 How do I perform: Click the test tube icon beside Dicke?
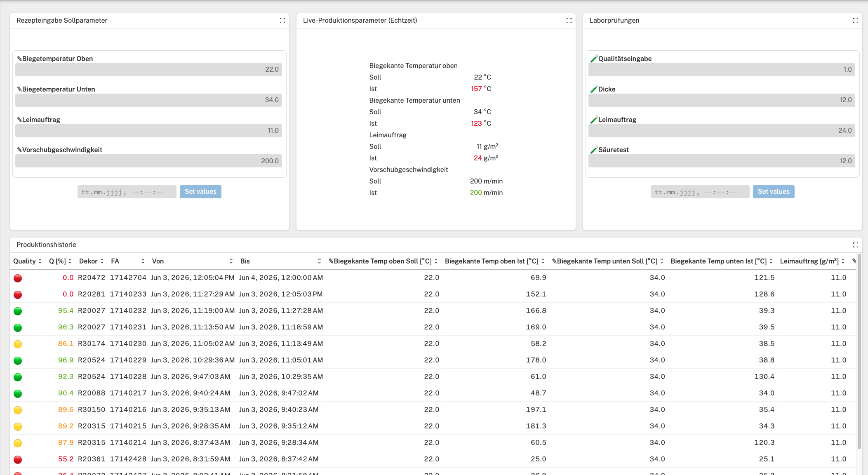point(594,89)
